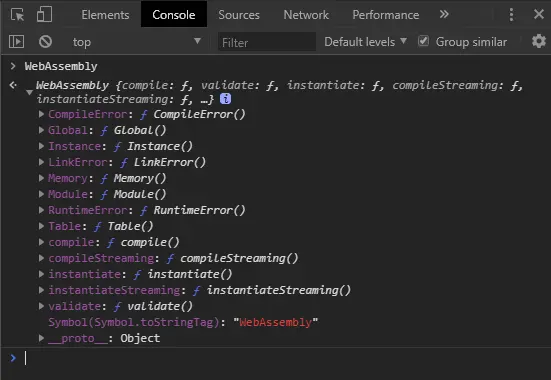
Task: Click the compileStreaming() function value
Action: 239,258
